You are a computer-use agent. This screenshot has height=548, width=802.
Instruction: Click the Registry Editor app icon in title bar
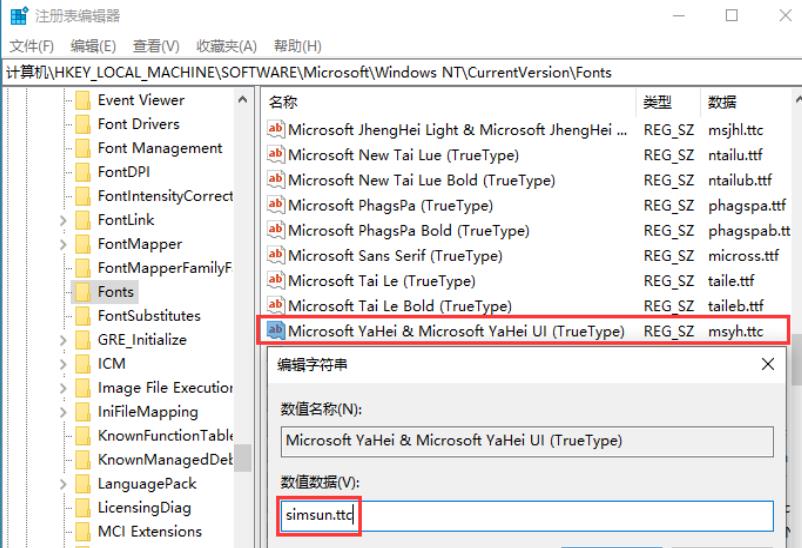[18, 16]
